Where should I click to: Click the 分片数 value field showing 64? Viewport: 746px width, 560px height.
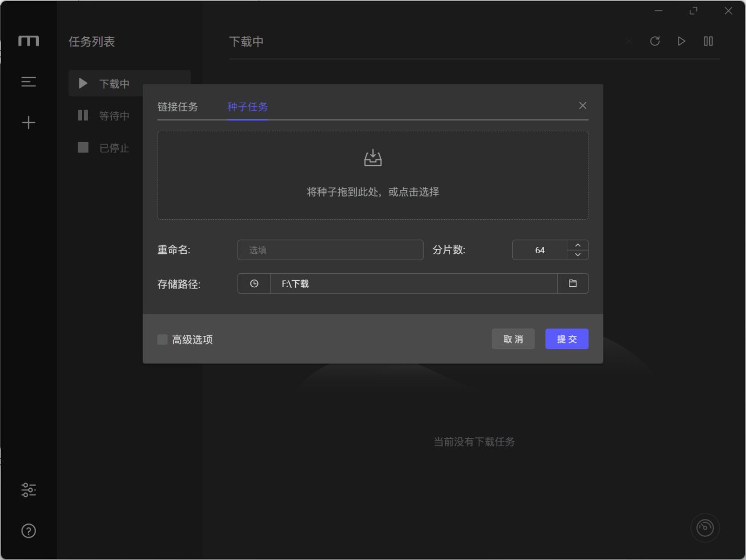pyautogui.click(x=540, y=250)
